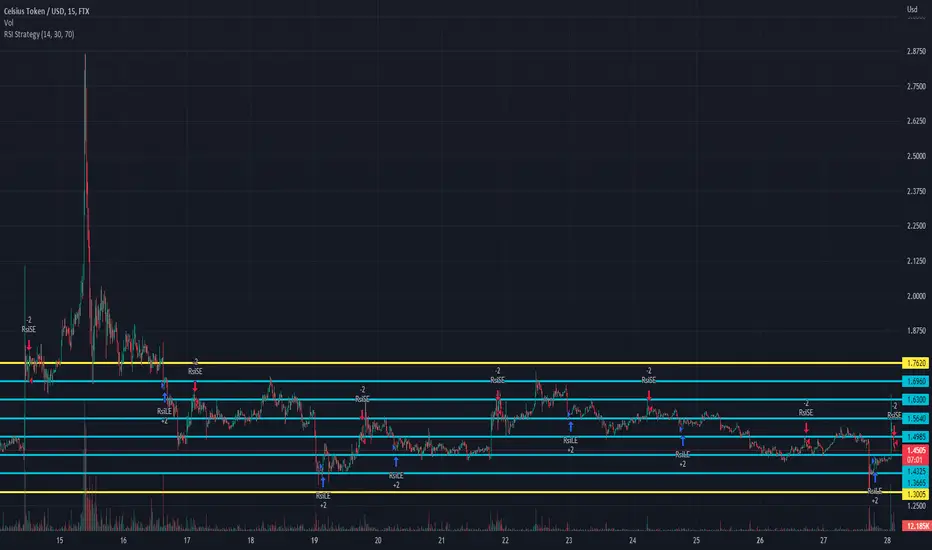Click the RsiSE red sell arrow before date 27
Screen dimensions: 932x550
pyautogui.click(x=806, y=428)
